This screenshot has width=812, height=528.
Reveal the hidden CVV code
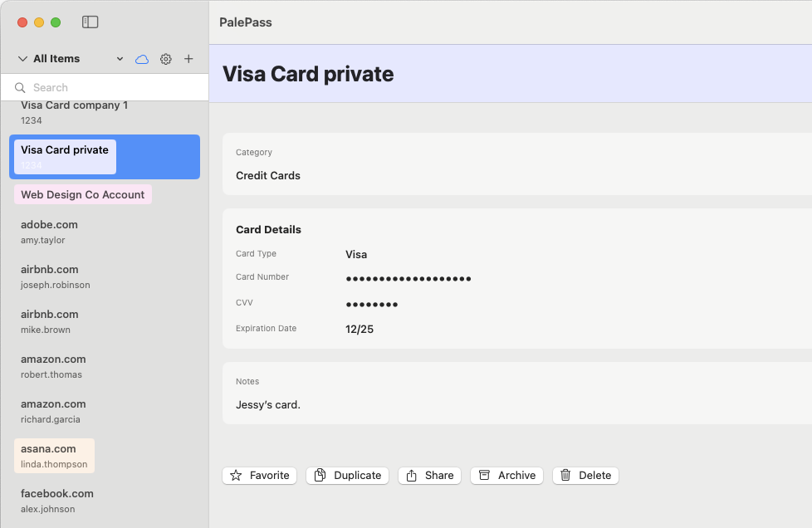pyautogui.click(x=371, y=305)
